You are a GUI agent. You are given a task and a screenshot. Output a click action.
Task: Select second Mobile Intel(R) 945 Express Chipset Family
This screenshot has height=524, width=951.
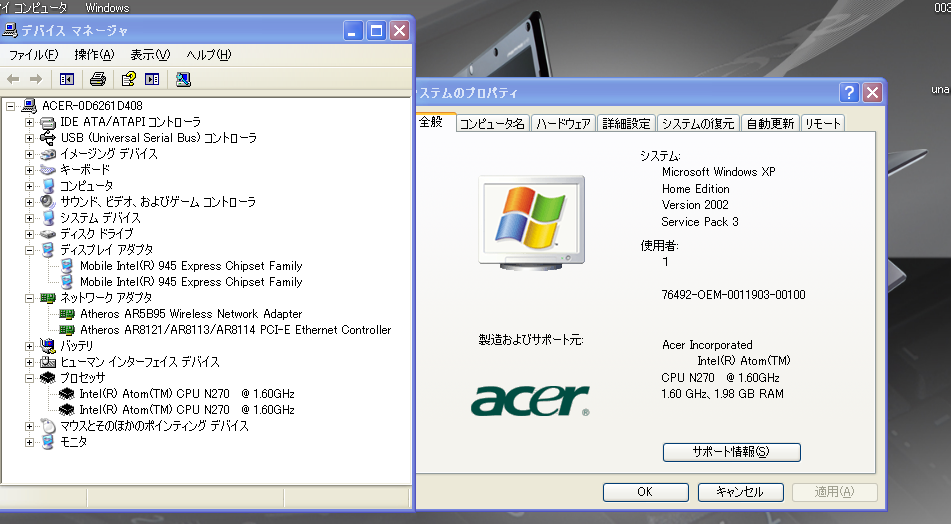pos(191,282)
